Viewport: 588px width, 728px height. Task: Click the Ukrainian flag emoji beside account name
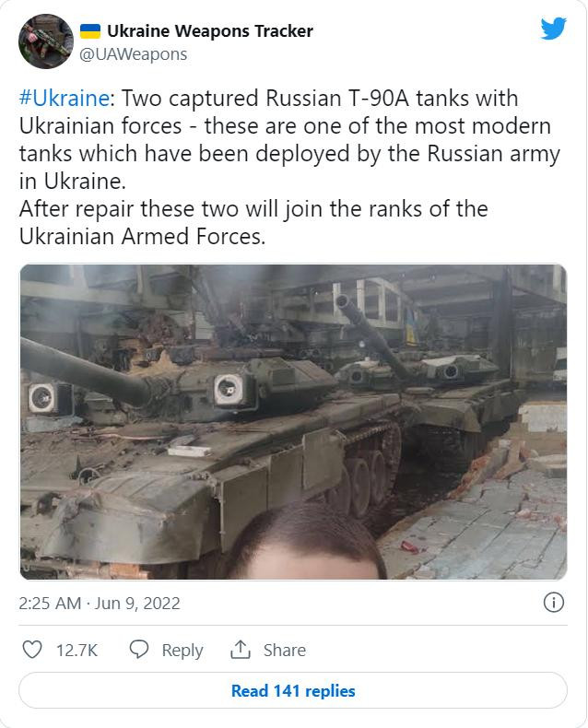click(90, 31)
